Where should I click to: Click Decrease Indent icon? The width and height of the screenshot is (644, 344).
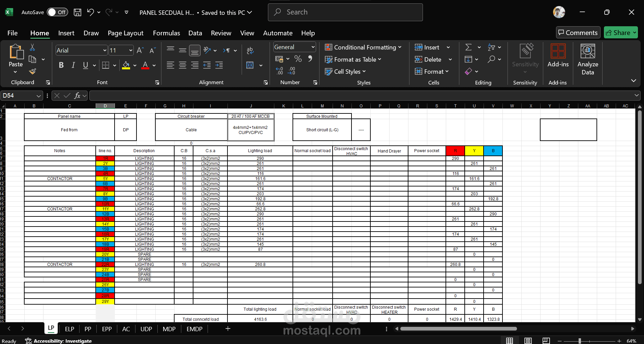coord(207,65)
